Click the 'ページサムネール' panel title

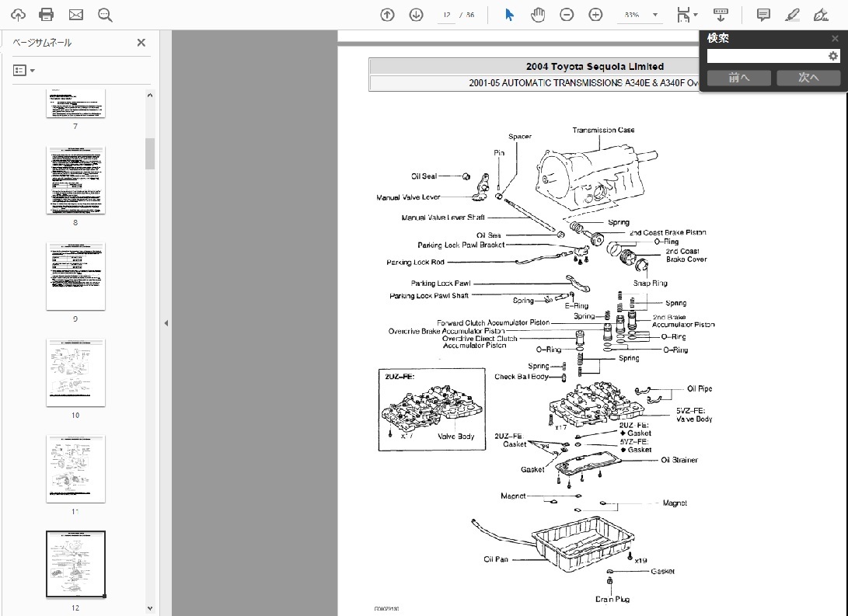[x=42, y=43]
